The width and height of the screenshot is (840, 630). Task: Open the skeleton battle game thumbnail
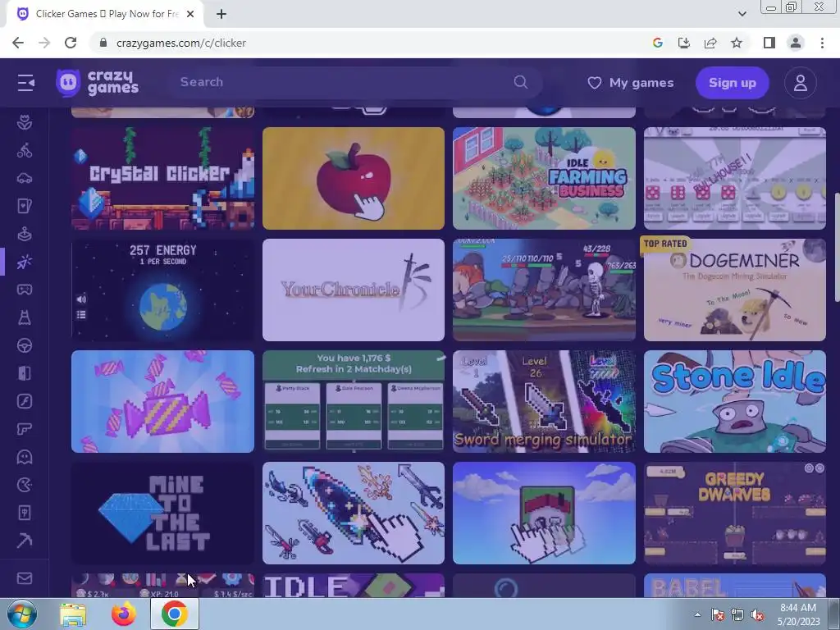pos(545,290)
